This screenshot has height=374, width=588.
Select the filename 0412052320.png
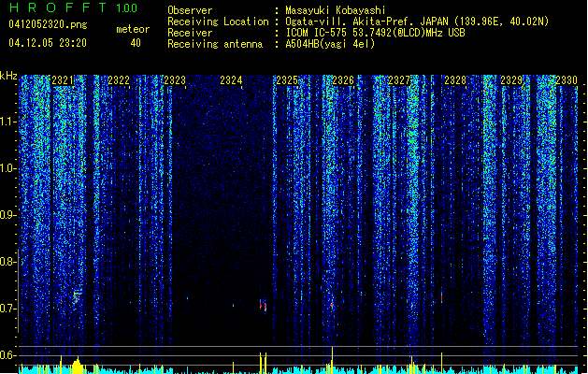point(48,25)
